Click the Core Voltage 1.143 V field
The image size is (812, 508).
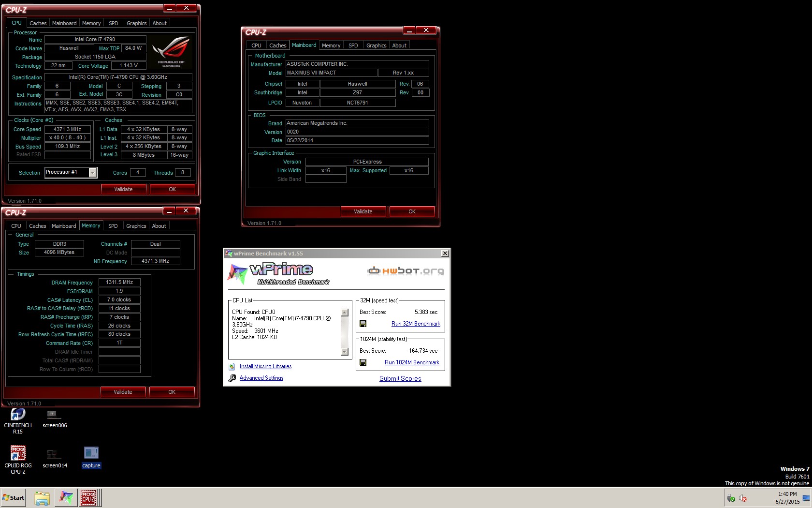(129, 66)
